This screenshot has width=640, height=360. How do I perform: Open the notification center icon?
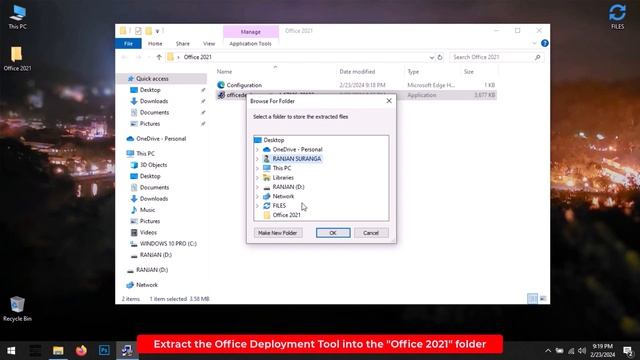coord(628,351)
